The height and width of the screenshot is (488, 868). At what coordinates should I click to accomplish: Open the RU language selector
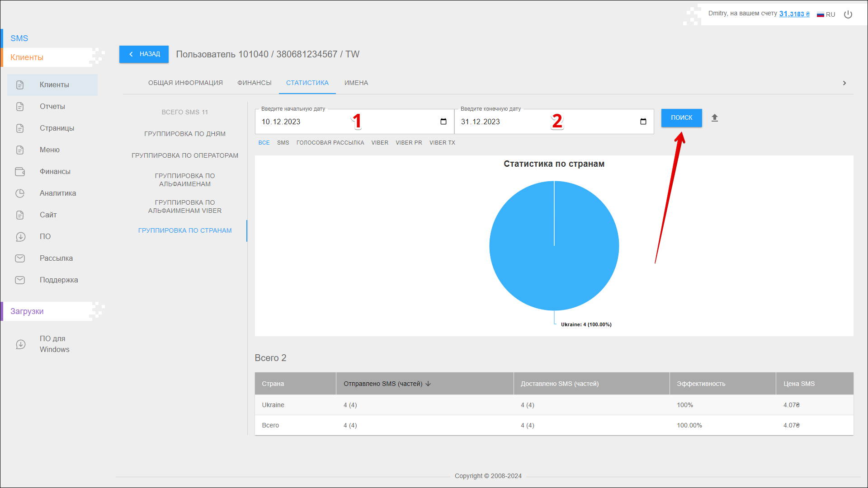pyautogui.click(x=826, y=14)
